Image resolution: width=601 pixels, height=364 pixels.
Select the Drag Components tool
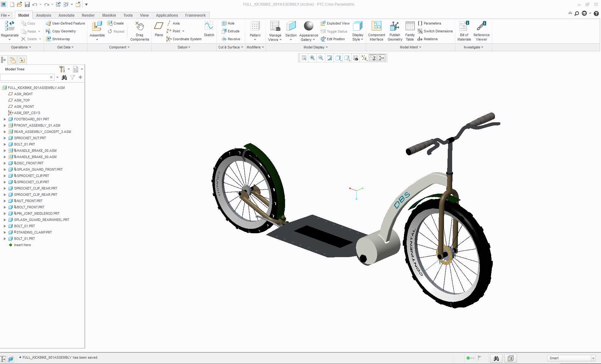139,31
